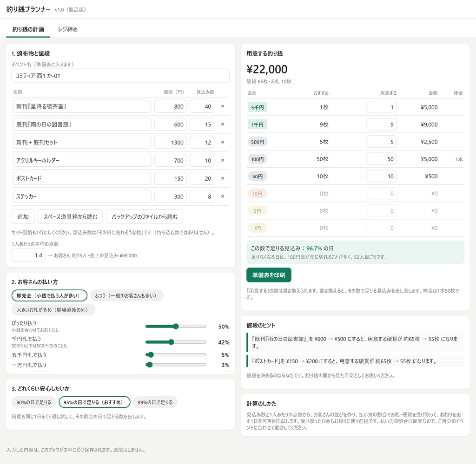Edit the 100円 用意する count field
The image size is (476, 464).
(x=381, y=159)
